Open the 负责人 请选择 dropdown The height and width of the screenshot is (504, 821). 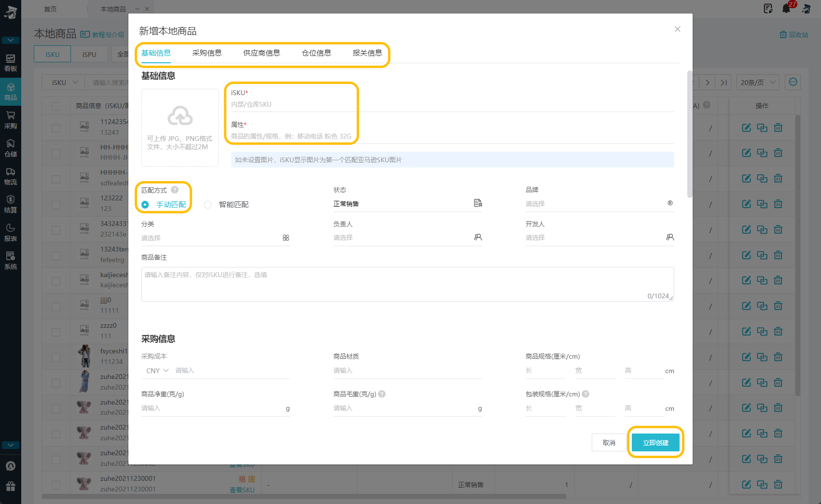click(x=407, y=238)
